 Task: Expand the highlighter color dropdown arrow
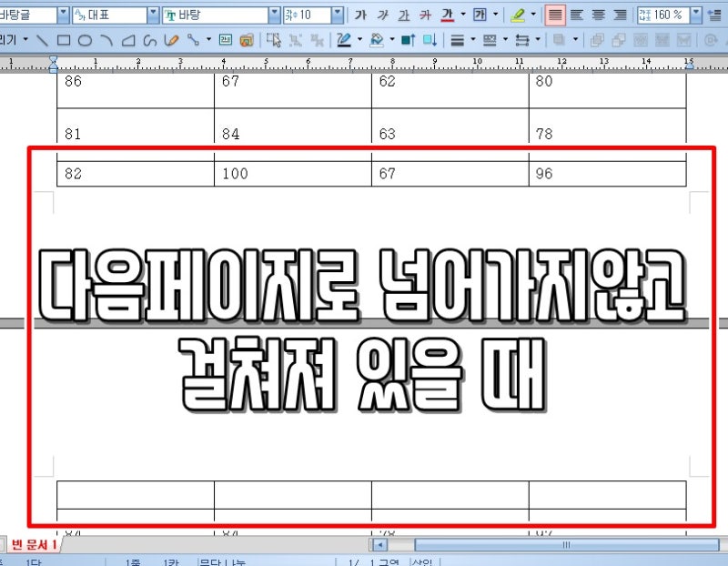click(x=533, y=15)
